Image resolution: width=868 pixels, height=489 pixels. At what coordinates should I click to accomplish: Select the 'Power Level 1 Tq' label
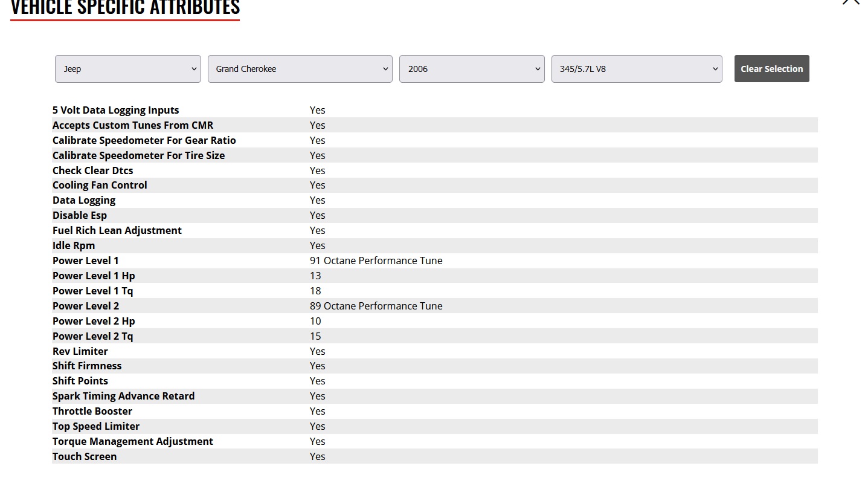coord(93,291)
